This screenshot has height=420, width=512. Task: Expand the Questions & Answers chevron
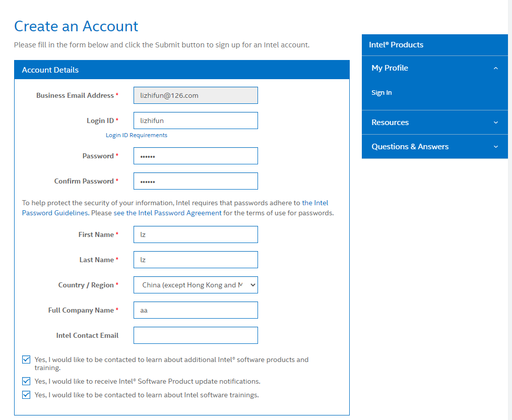[x=496, y=147]
